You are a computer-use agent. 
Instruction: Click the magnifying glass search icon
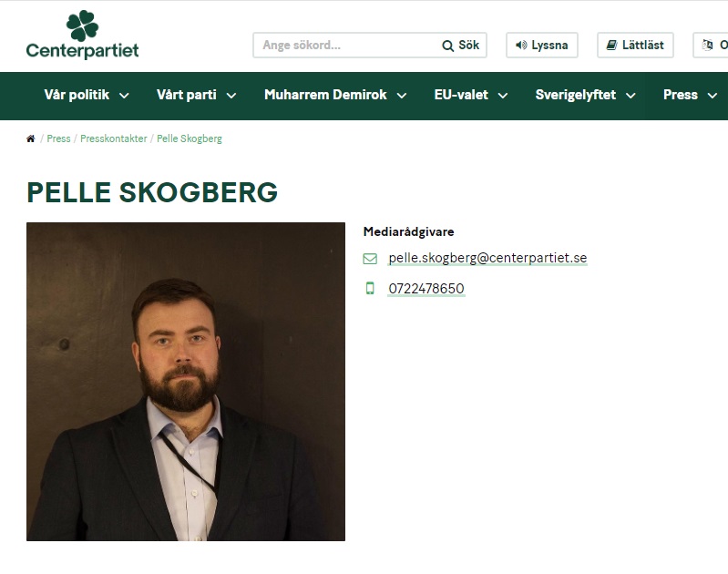pyautogui.click(x=447, y=46)
